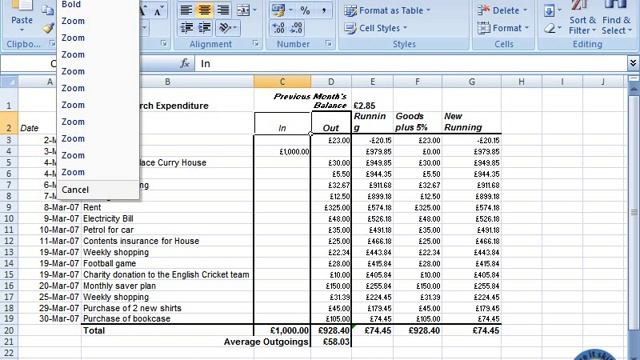Click the vertical scrollbar track
Screen dimensions: 640x360
pyautogui.click(x=633, y=212)
